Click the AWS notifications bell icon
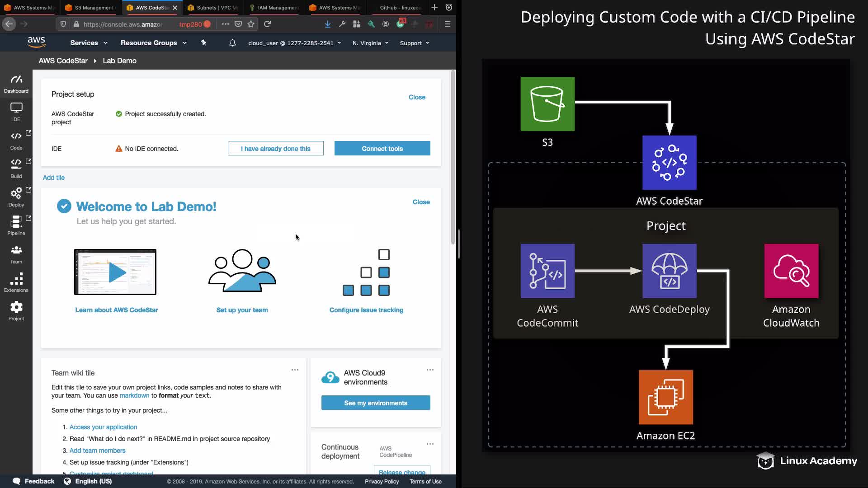868x488 pixels. (232, 43)
